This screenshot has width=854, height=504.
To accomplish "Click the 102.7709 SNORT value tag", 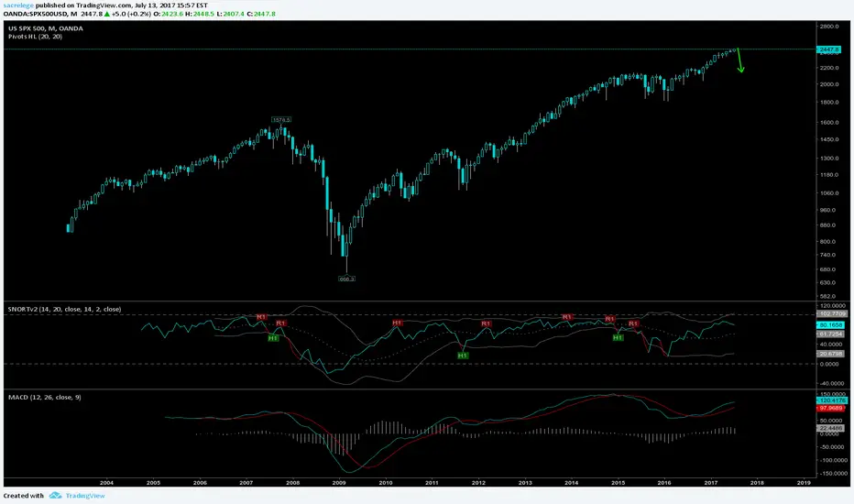I will (832, 313).
